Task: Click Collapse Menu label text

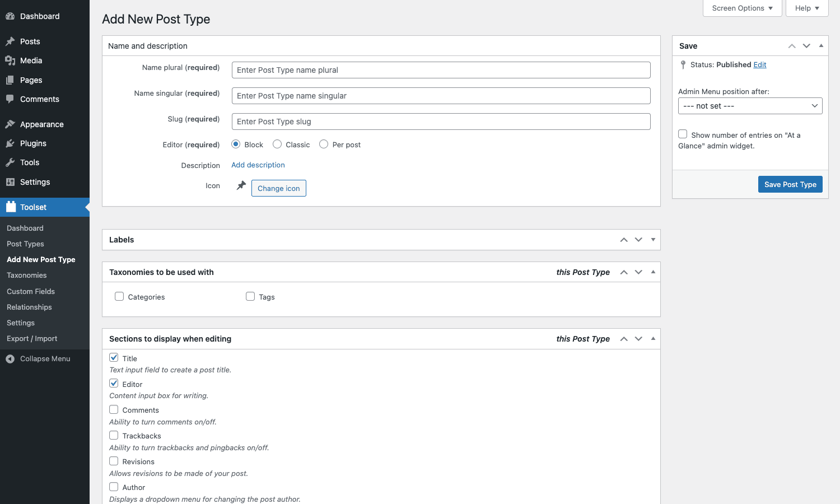Action: 45,358
